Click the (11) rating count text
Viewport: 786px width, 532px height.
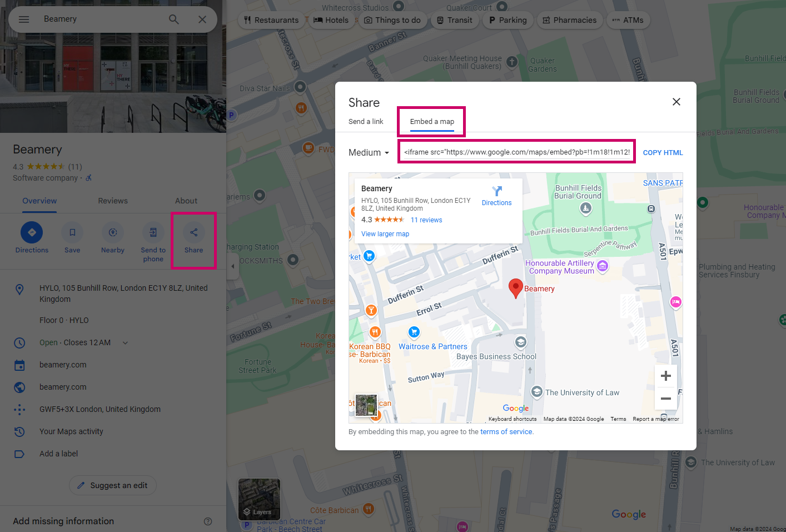[x=75, y=167]
